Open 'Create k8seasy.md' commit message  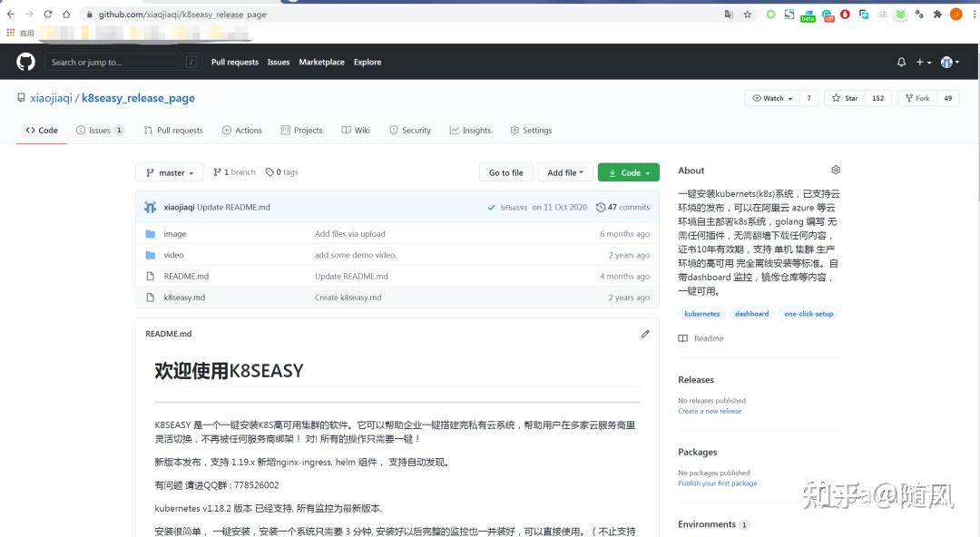point(348,298)
